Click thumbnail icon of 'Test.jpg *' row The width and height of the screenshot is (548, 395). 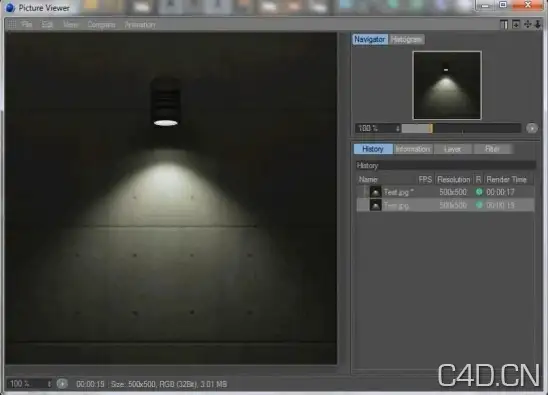376,192
